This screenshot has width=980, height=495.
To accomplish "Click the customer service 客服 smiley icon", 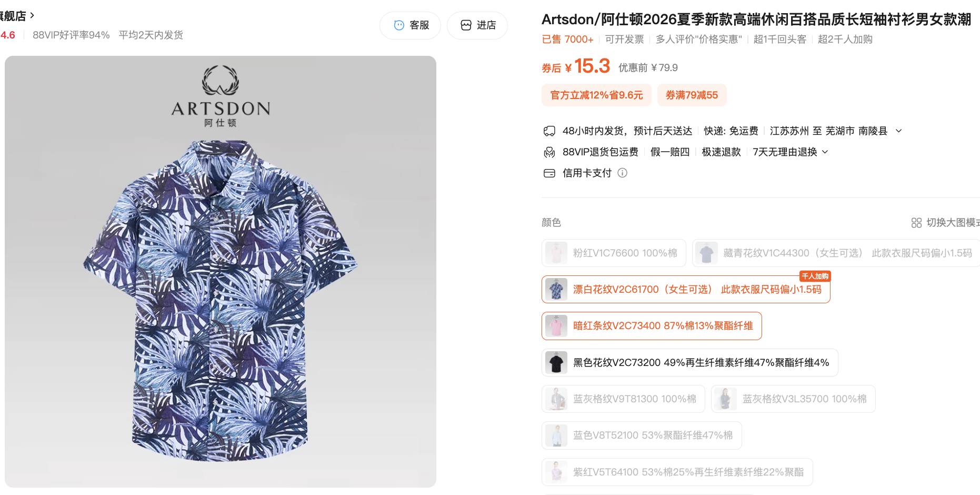I will (x=399, y=25).
